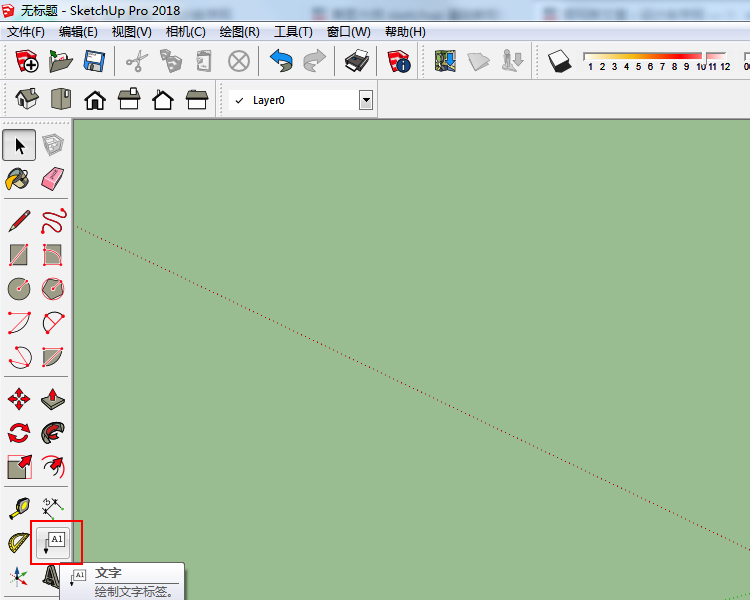Open the 绘图(R) menu

[x=239, y=32]
